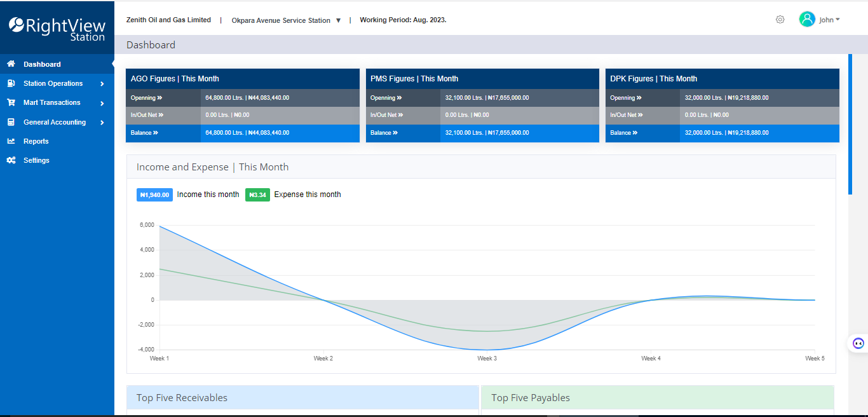Click the Mart Transactions cart icon
The height and width of the screenshot is (417, 868).
tap(11, 102)
